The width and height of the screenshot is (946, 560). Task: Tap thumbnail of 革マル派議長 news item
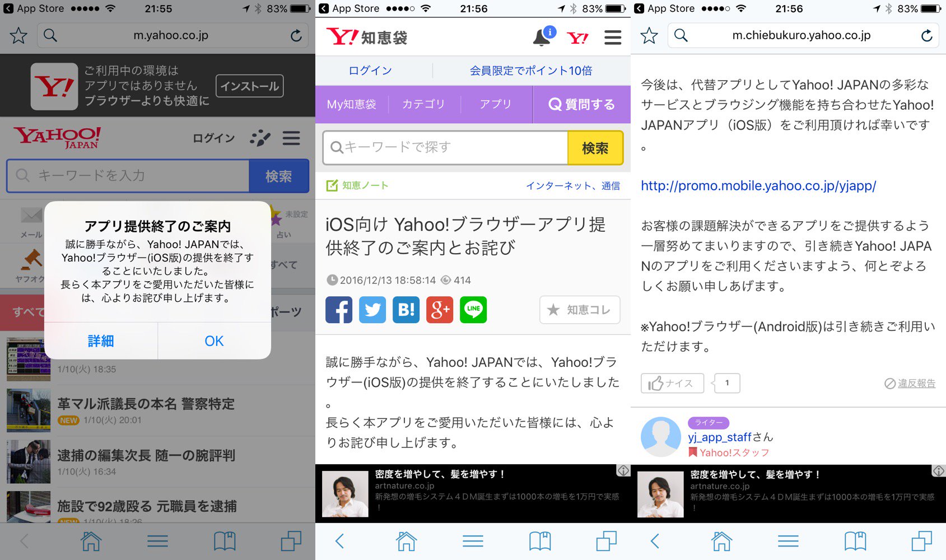[29, 410]
